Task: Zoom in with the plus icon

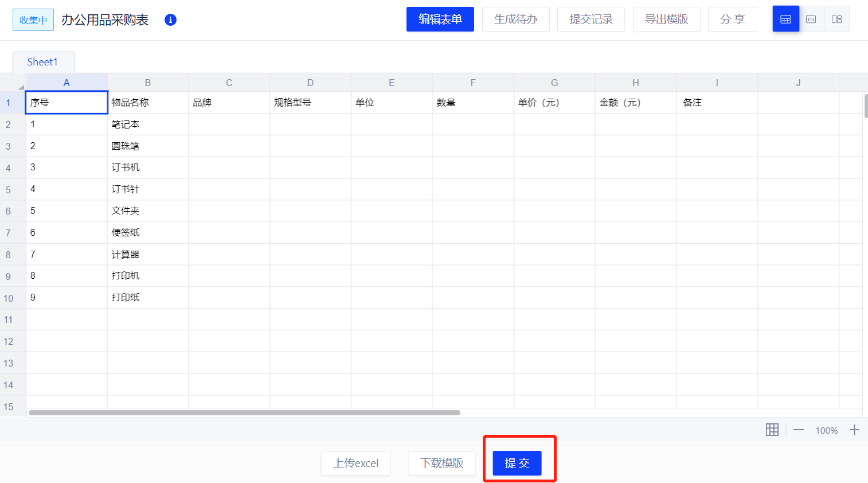Action: 854,430
